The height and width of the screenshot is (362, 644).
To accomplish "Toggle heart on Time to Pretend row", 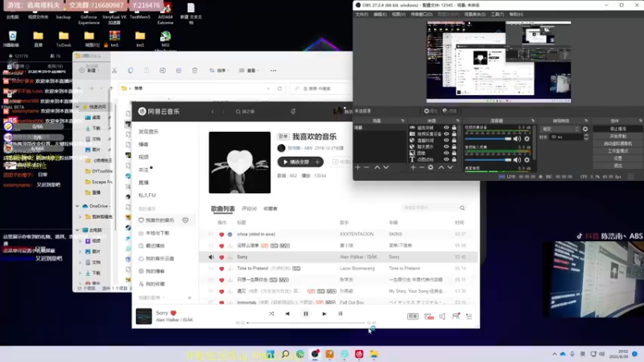I will tap(221, 269).
